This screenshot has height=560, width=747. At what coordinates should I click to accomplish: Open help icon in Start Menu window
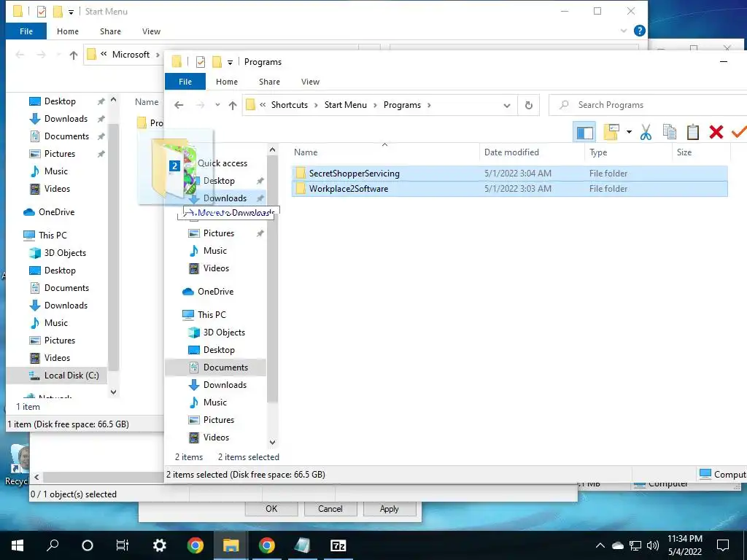[639, 31]
